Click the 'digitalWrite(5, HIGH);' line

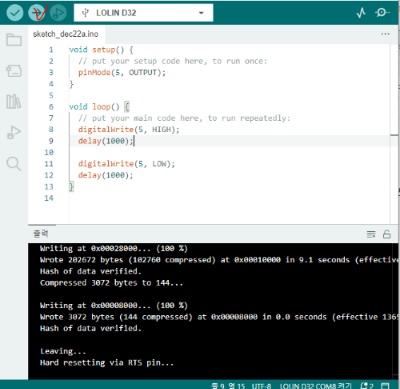point(129,130)
